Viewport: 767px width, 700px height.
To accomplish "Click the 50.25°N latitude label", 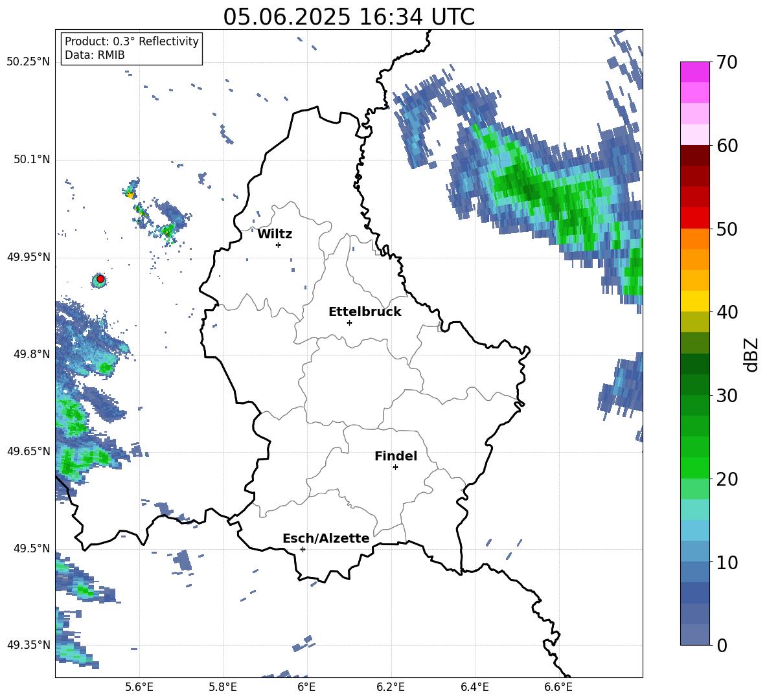I will [29, 62].
